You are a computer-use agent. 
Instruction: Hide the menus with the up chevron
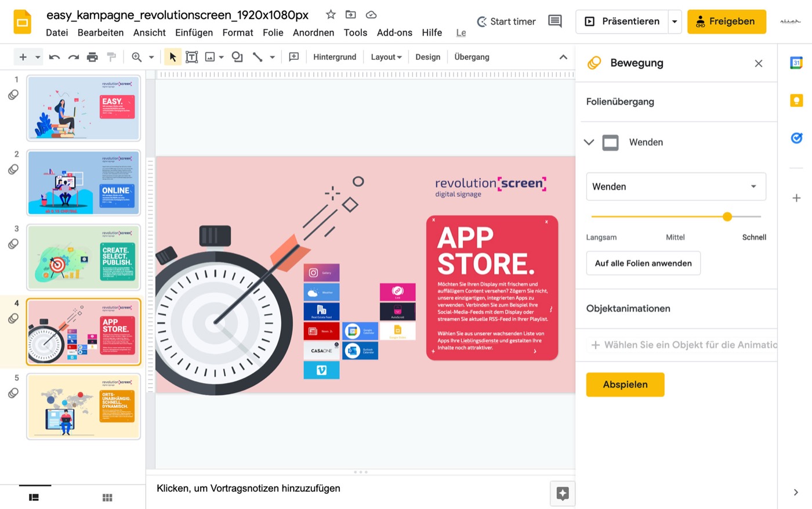563,57
